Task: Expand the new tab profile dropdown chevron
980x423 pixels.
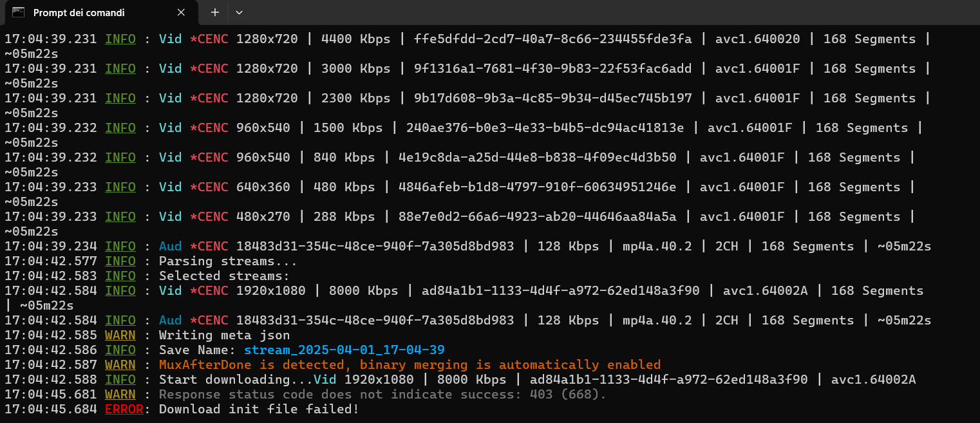Action: [239, 12]
